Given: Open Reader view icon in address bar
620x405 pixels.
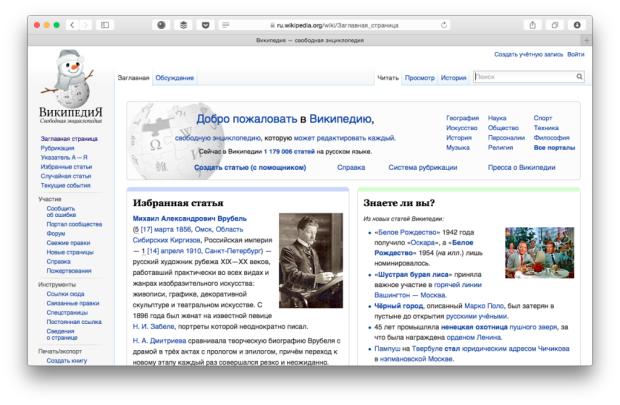Looking at the screenshot, I should pyautogui.click(x=226, y=25).
